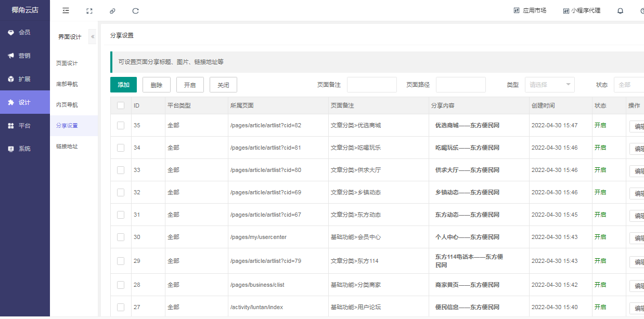644x319 pixels.
Task: Open 底部导航 menu item
Action: (67, 84)
